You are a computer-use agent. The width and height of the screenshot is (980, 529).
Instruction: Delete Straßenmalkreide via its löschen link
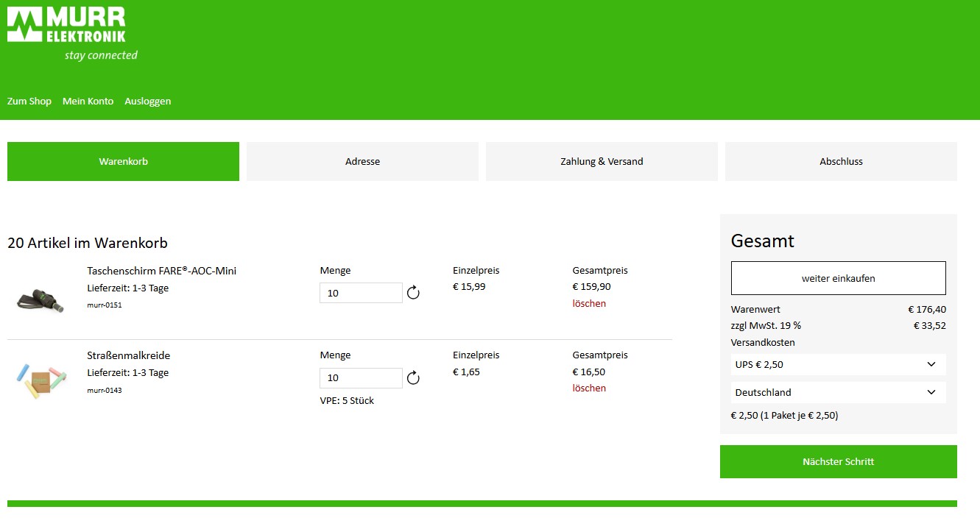(589, 388)
